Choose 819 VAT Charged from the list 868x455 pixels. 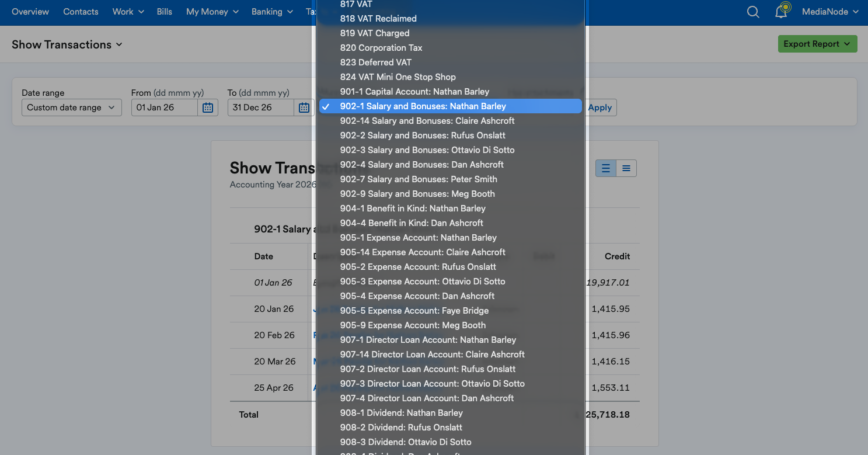click(451, 33)
